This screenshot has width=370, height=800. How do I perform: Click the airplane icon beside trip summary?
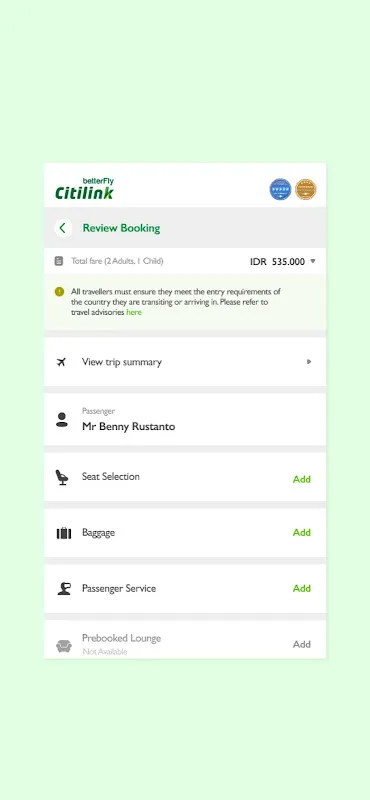coord(61,362)
